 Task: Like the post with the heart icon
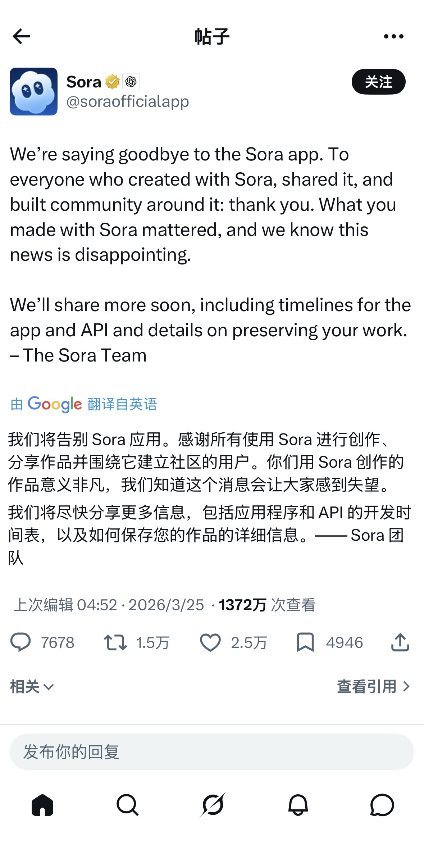click(x=210, y=642)
